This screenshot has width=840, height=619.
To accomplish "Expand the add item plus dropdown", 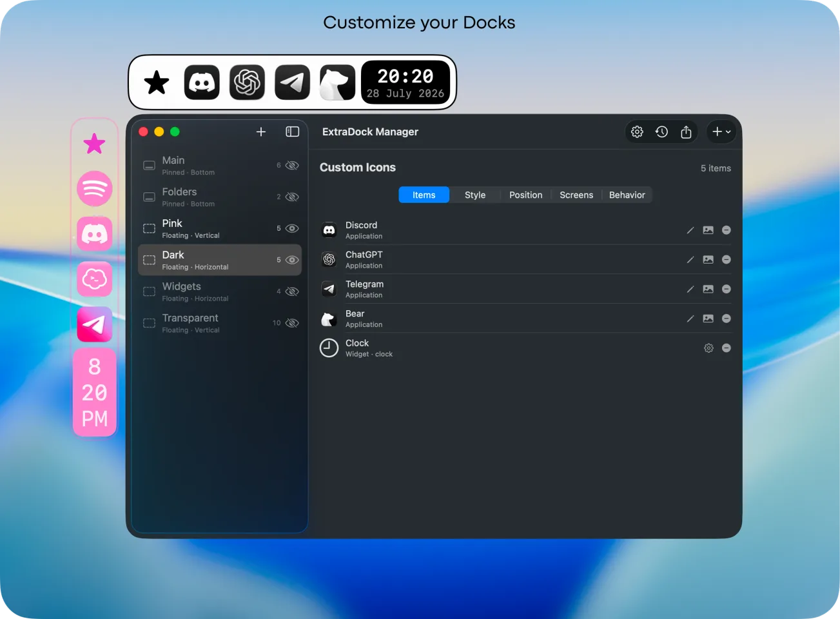I will click(721, 132).
